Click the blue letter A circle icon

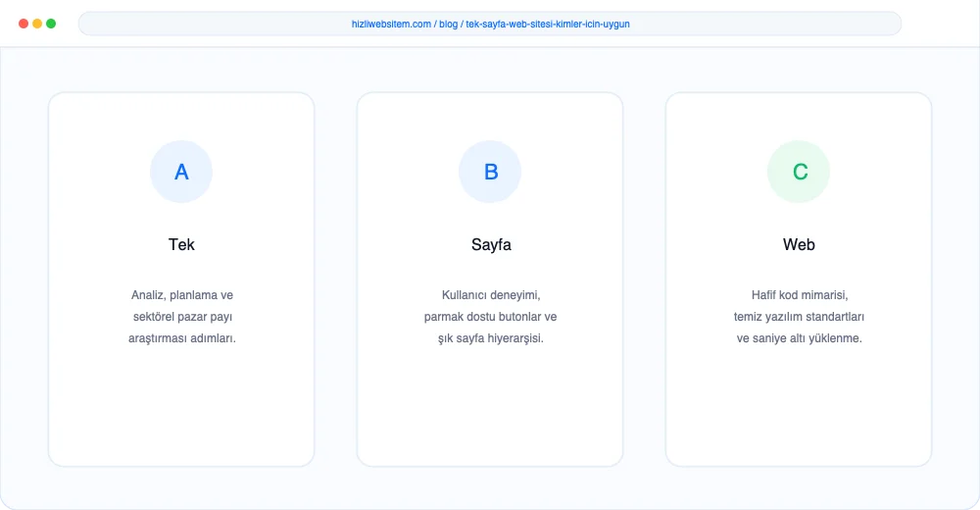181,172
